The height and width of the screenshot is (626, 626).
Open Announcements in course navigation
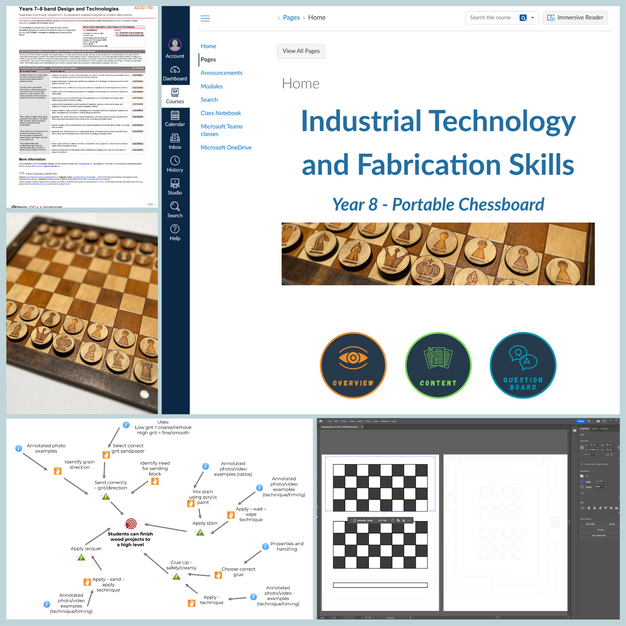tap(221, 73)
